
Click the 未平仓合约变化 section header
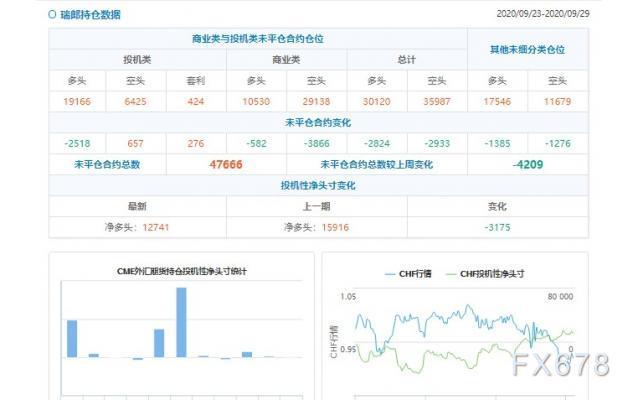[x=318, y=122]
